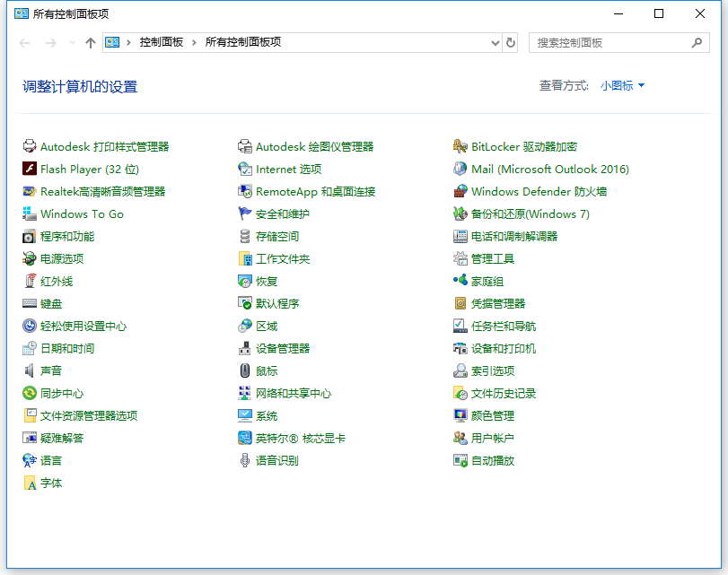Click the 颜色管理 monitor icon
Screen dimensions: 728x575
(x=460, y=415)
